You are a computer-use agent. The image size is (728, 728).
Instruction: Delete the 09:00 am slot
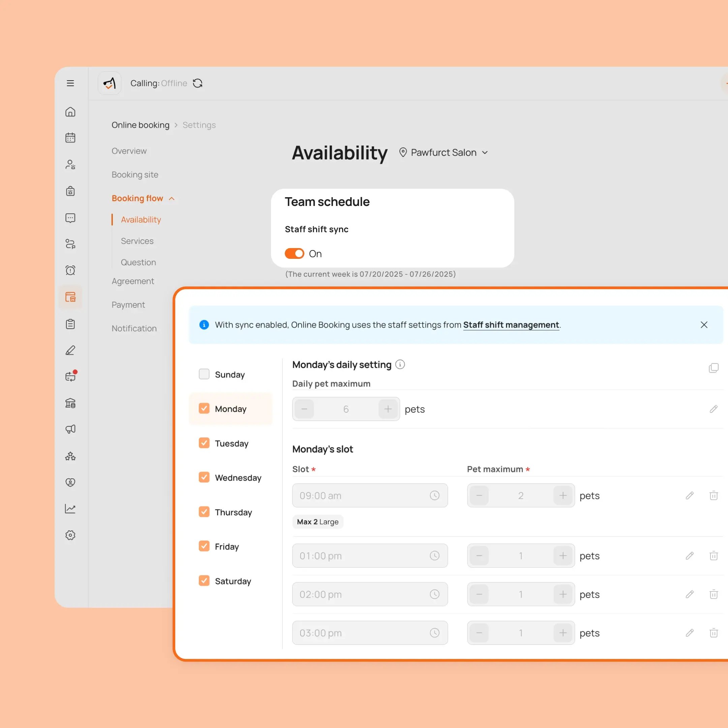coord(714,495)
